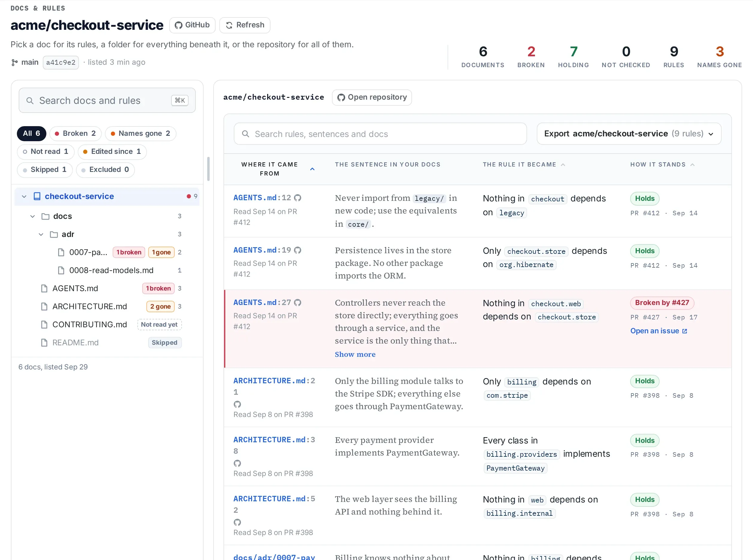Select the AGENTS.md file icon in tree
The width and height of the screenshot is (753, 560).
coord(44,288)
